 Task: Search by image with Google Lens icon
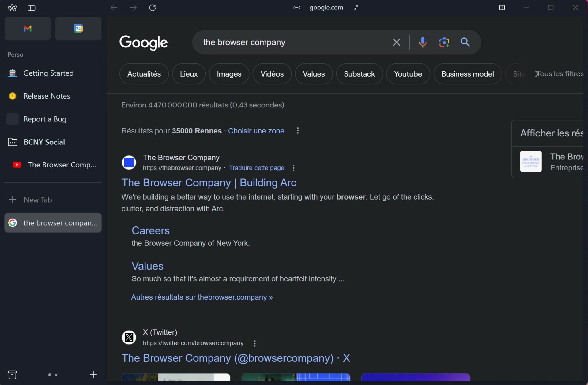[444, 42]
